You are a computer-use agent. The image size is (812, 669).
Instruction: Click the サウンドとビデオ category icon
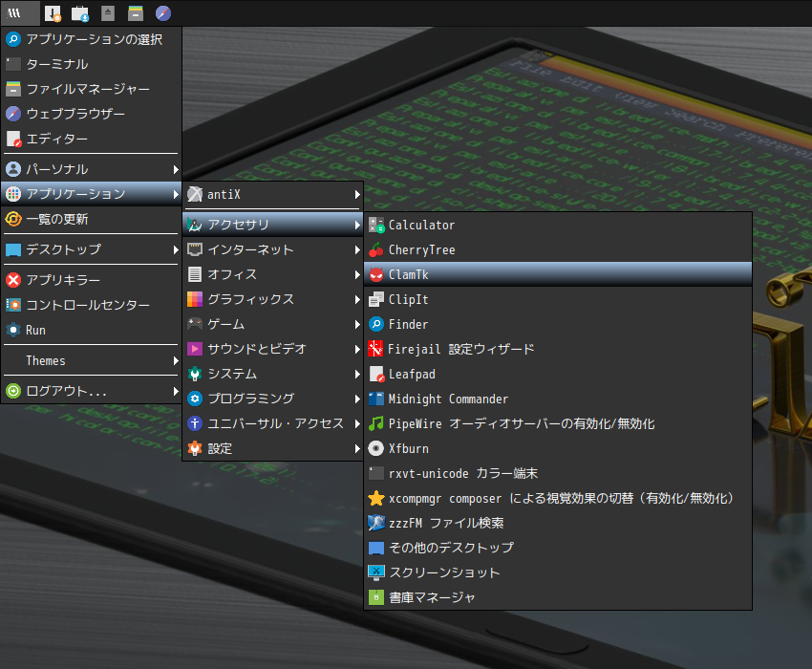[x=195, y=349]
